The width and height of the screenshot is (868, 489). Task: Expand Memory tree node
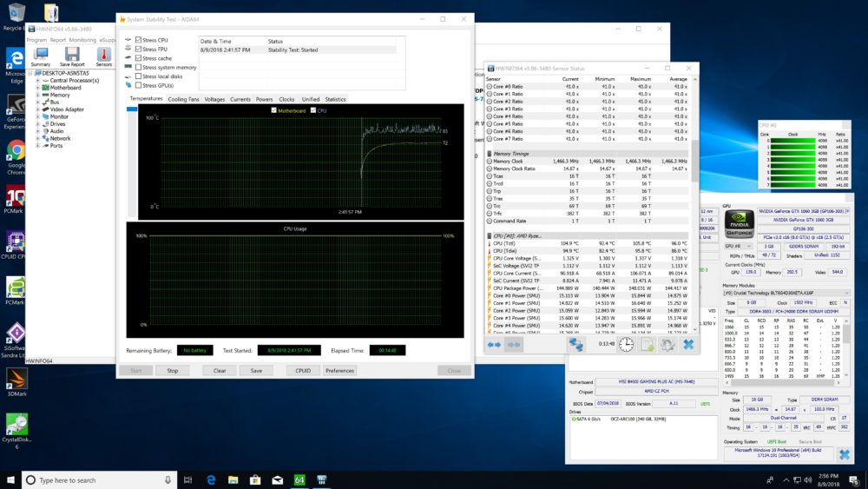click(38, 95)
